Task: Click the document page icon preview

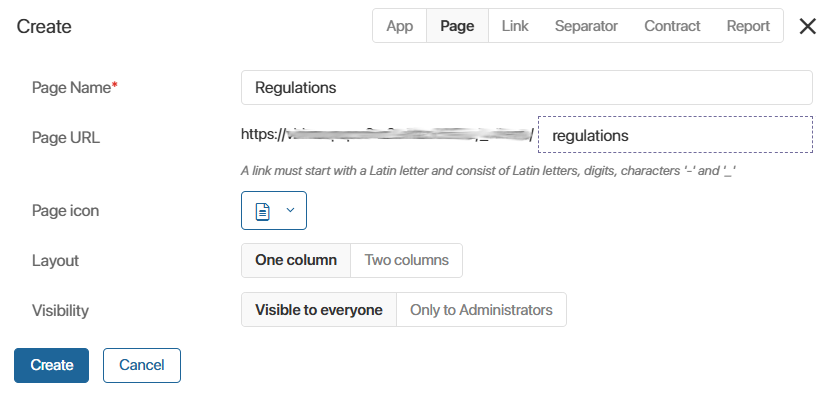Action: click(x=262, y=211)
